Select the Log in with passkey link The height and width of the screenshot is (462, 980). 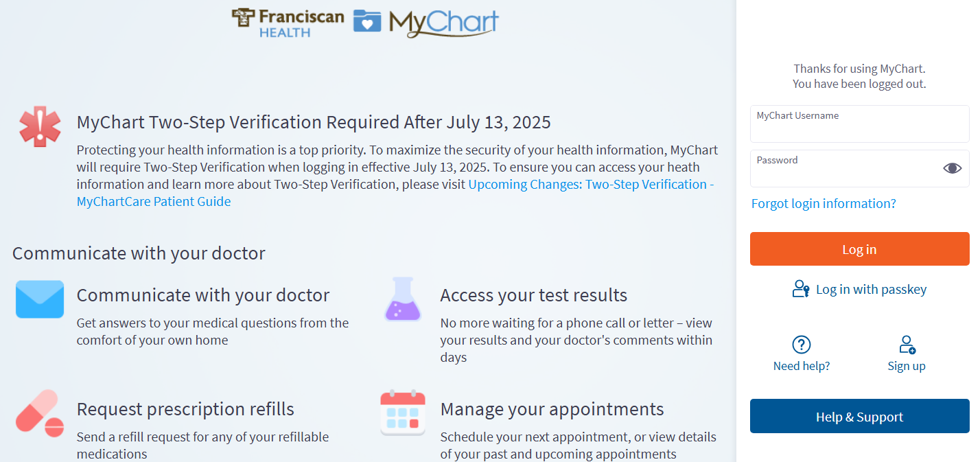click(x=871, y=289)
